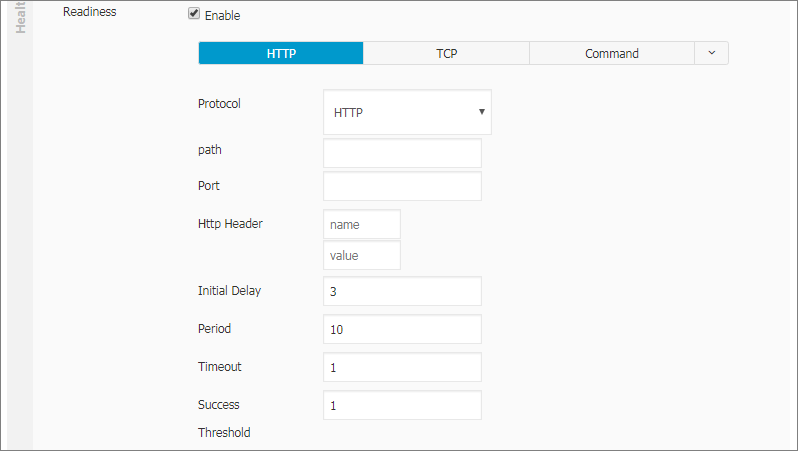Click the Success Threshold input field
Viewport: 798px width, 451px height.
[x=402, y=405]
